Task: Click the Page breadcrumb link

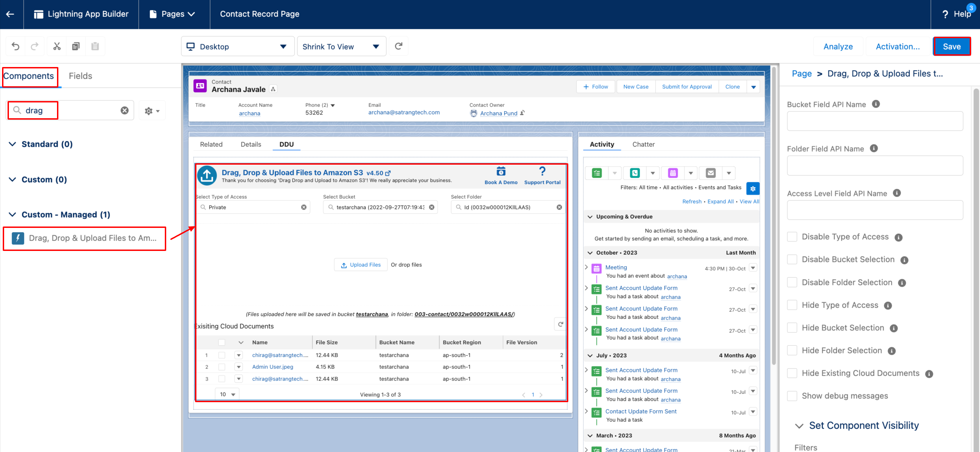Action: pyautogui.click(x=801, y=74)
